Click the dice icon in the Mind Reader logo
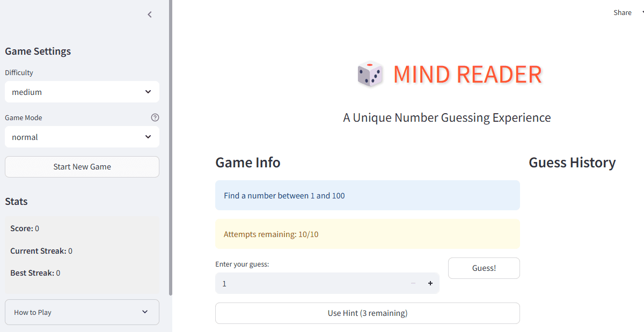This screenshot has width=644, height=332. click(x=369, y=75)
